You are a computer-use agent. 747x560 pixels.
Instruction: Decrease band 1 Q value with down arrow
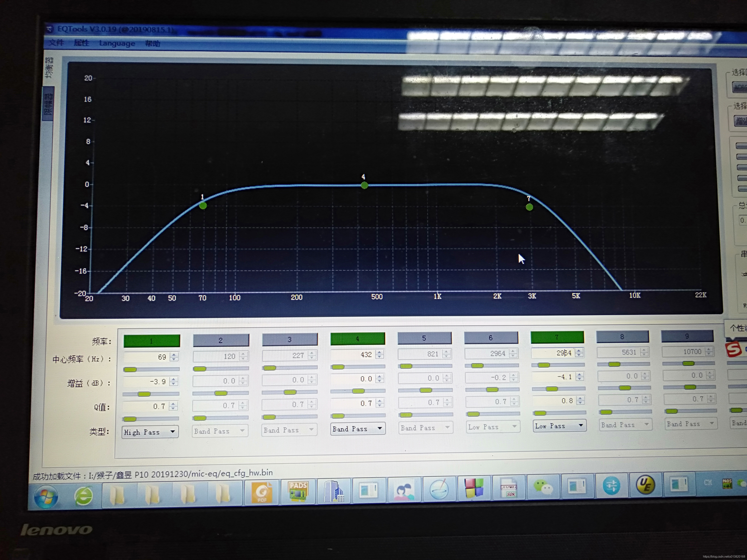[x=173, y=409]
